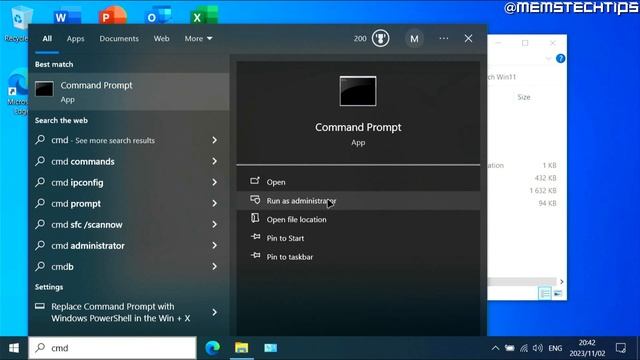
Task: Close the search panel with X
Action: (x=468, y=38)
